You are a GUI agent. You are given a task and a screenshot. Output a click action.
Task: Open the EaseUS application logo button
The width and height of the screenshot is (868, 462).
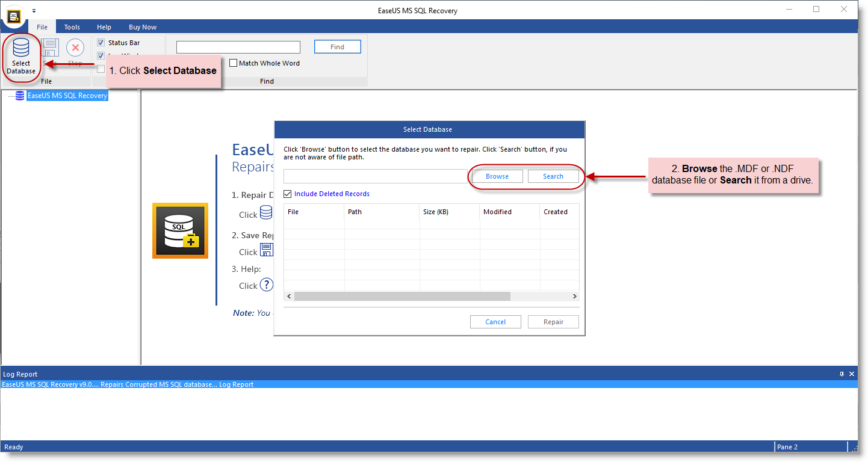pyautogui.click(x=14, y=16)
